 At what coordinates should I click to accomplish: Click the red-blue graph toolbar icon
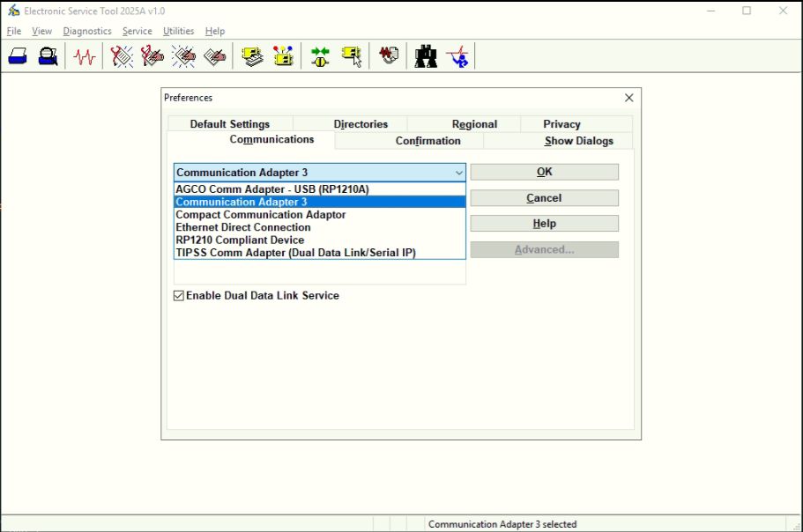pyautogui.click(x=457, y=56)
